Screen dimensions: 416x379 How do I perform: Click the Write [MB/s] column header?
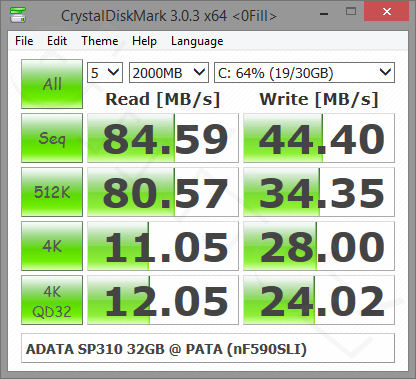point(319,99)
